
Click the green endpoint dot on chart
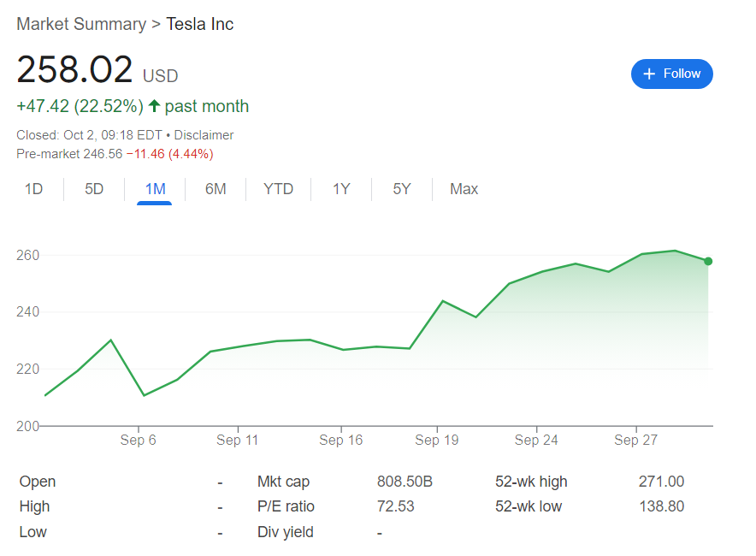(708, 262)
